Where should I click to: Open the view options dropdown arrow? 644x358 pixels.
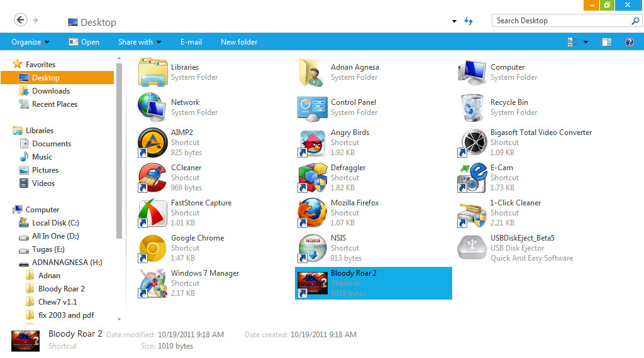(x=586, y=42)
